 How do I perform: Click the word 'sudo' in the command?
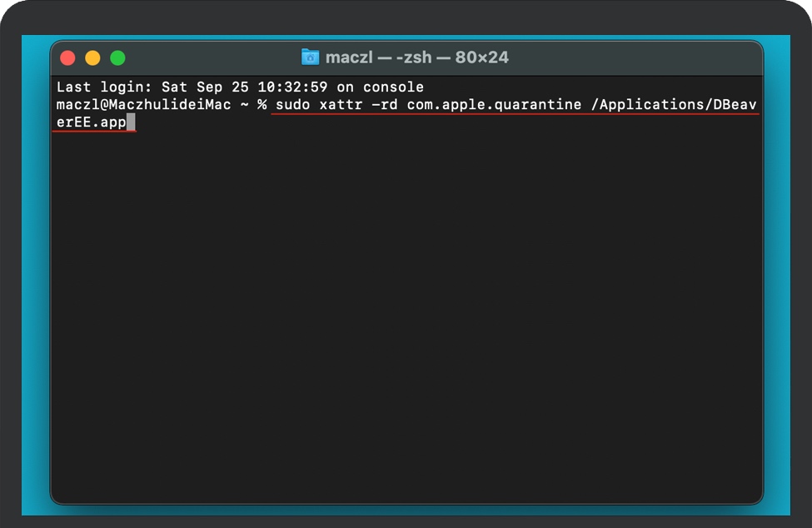292,105
